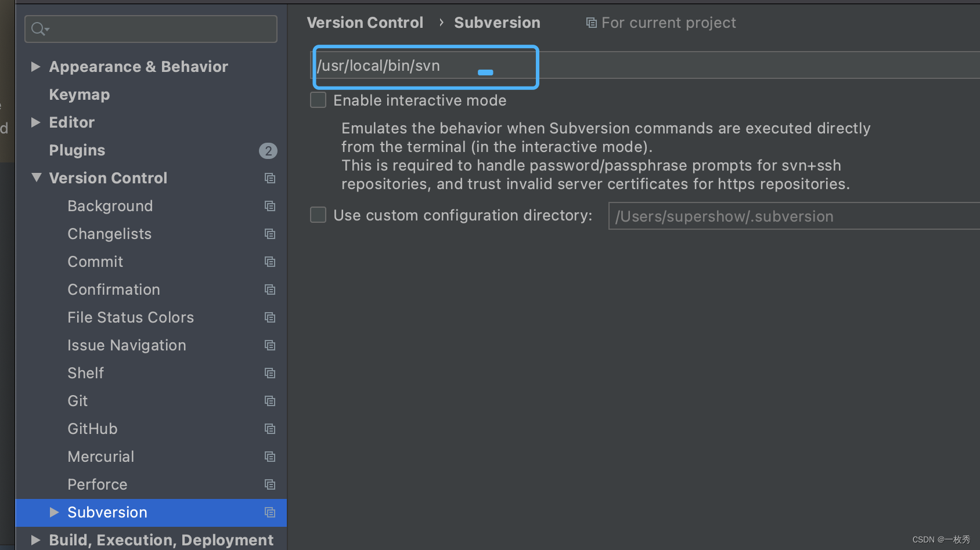
Task: Focus the settings search field
Action: pyautogui.click(x=151, y=29)
